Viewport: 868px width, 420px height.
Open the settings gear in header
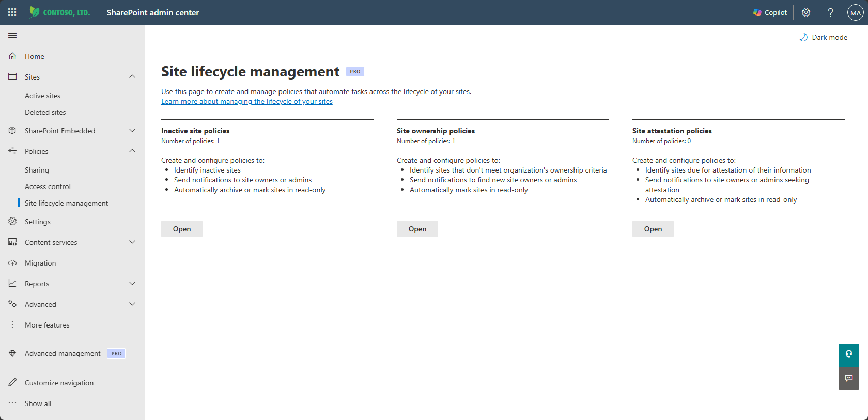click(806, 12)
